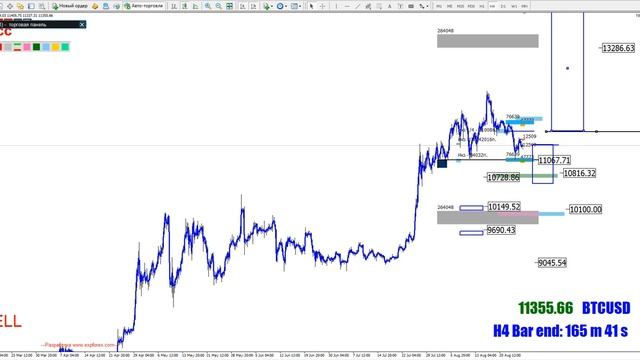The height and width of the screenshot is (360, 640).
Task: Switch to the D1 timeframe
Action: 503,6
